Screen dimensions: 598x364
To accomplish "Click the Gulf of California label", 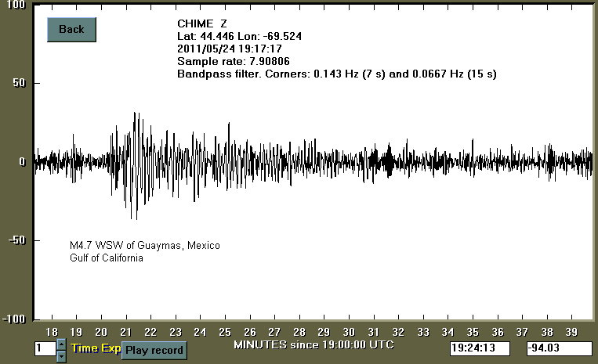I will [107, 258].
